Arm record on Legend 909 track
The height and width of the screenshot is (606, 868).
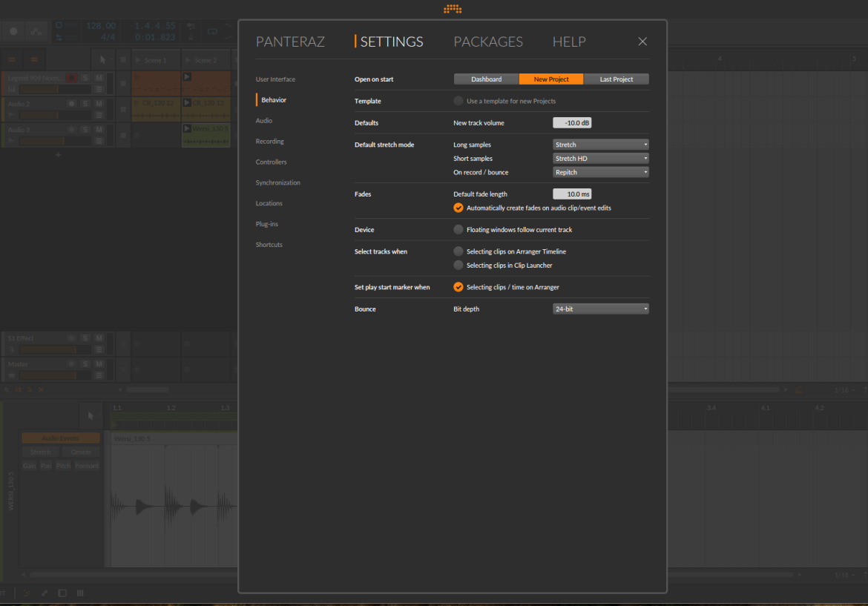pyautogui.click(x=71, y=78)
